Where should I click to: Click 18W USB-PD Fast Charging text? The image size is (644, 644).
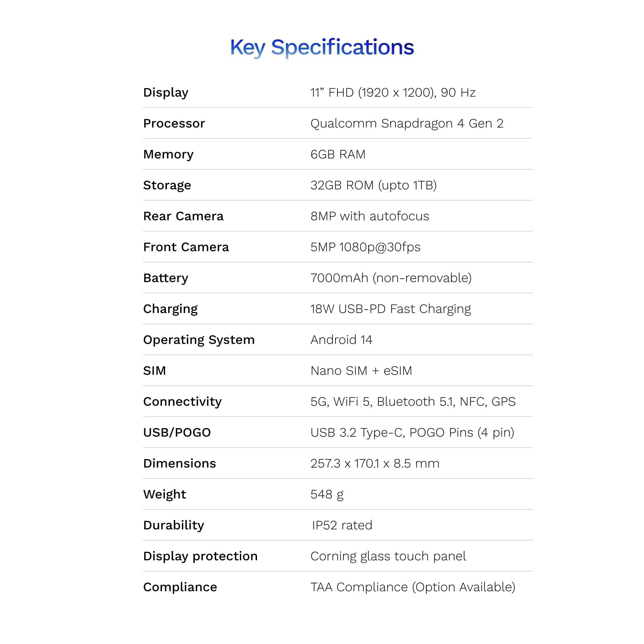[x=390, y=309]
